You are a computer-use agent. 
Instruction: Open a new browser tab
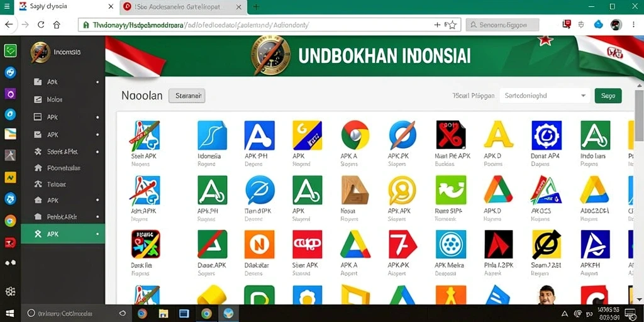pos(257,7)
